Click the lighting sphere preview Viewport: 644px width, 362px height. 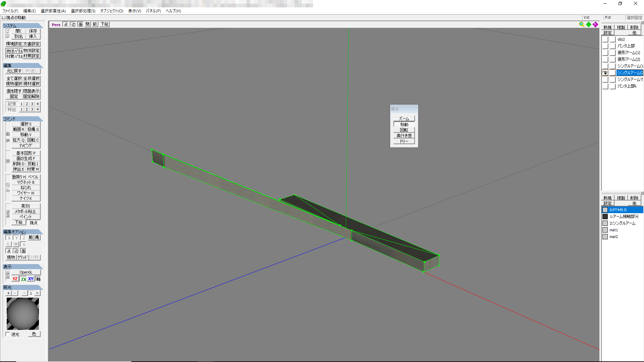click(x=23, y=314)
